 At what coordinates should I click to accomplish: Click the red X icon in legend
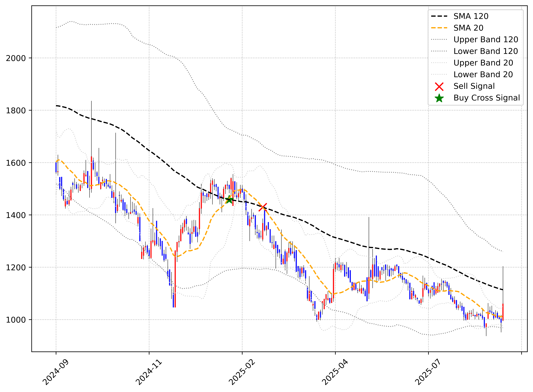click(x=439, y=87)
